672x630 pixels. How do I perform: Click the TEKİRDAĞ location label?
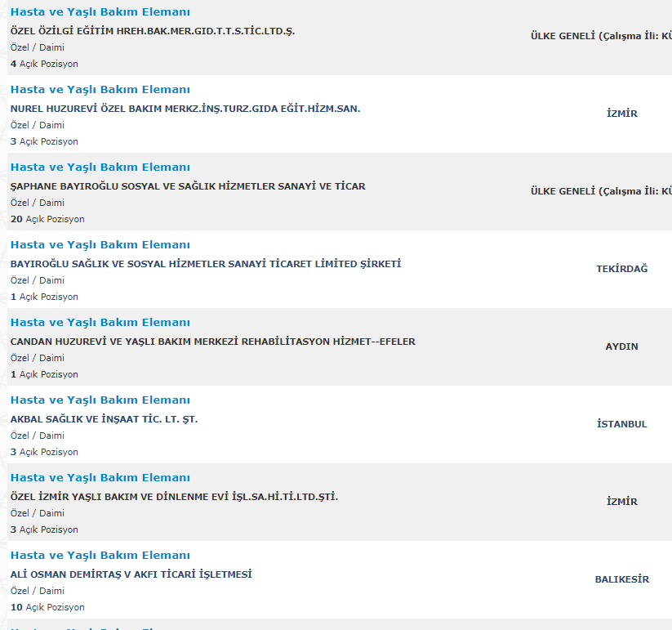(x=621, y=269)
